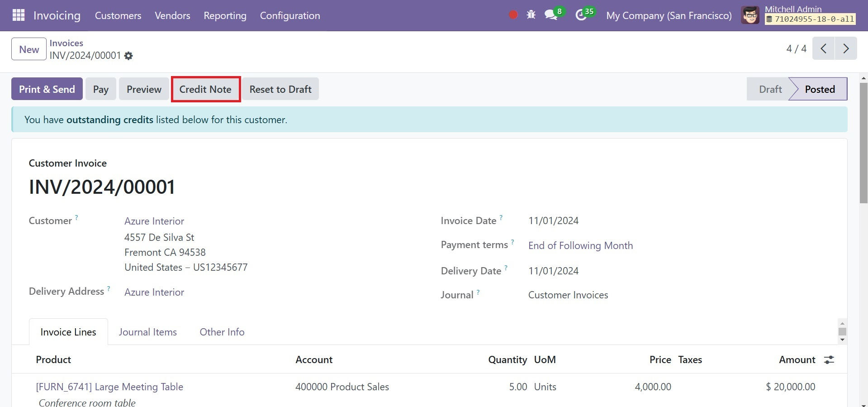Click the Account column header

pos(314,359)
